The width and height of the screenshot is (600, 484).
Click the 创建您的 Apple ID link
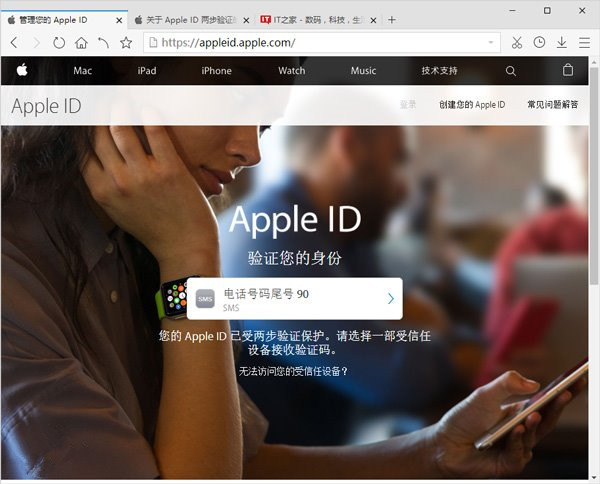click(471, 105)
